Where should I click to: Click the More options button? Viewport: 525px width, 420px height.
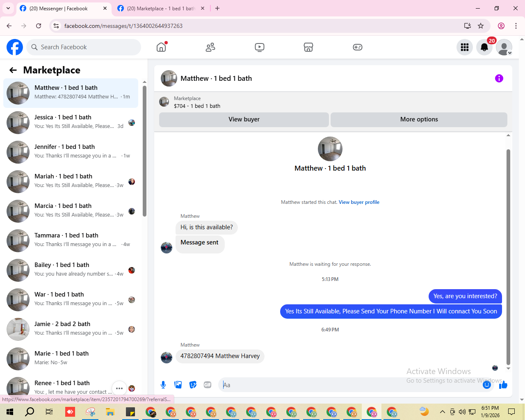419,119
